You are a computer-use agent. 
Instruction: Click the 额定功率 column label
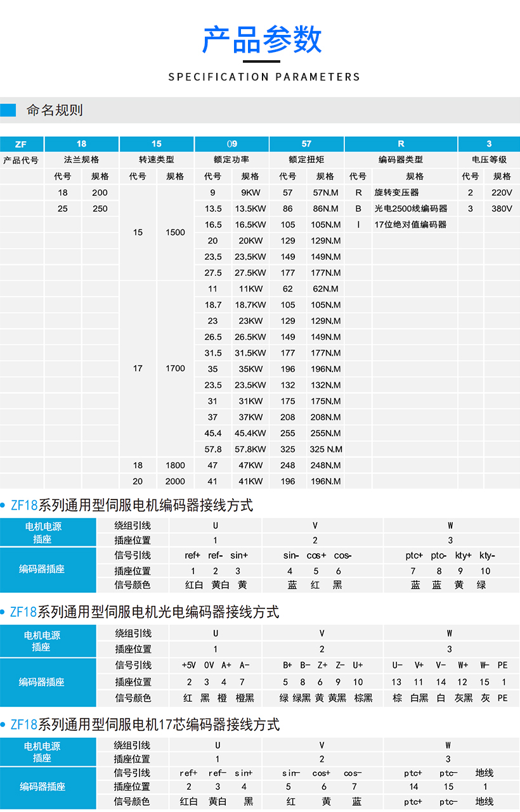click(231, 160)
